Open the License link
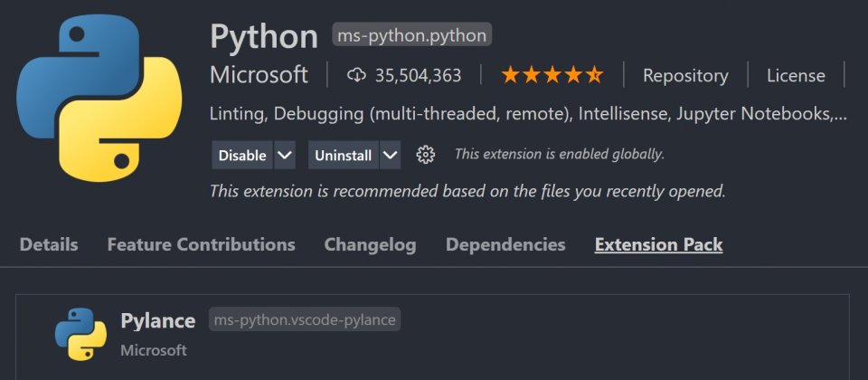 coord(796,75)
